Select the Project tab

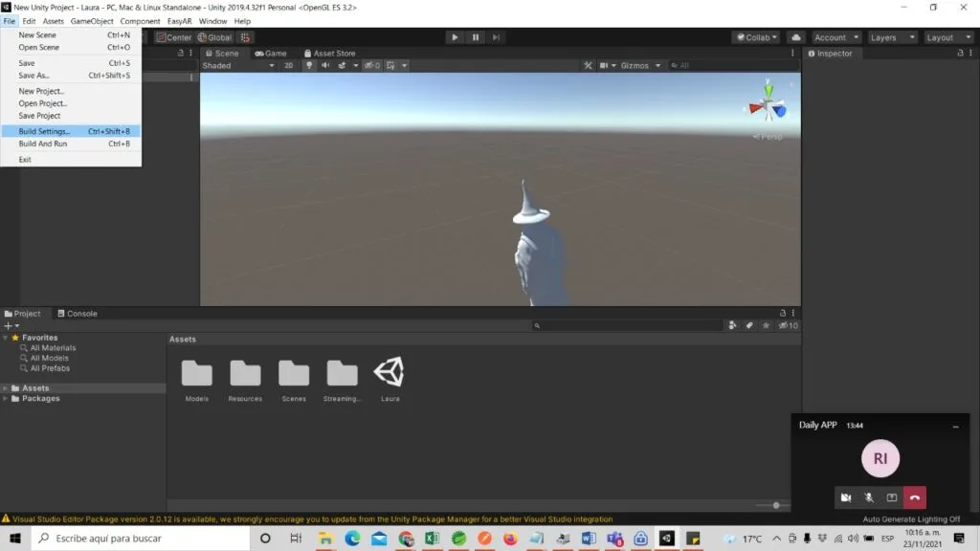23,314
